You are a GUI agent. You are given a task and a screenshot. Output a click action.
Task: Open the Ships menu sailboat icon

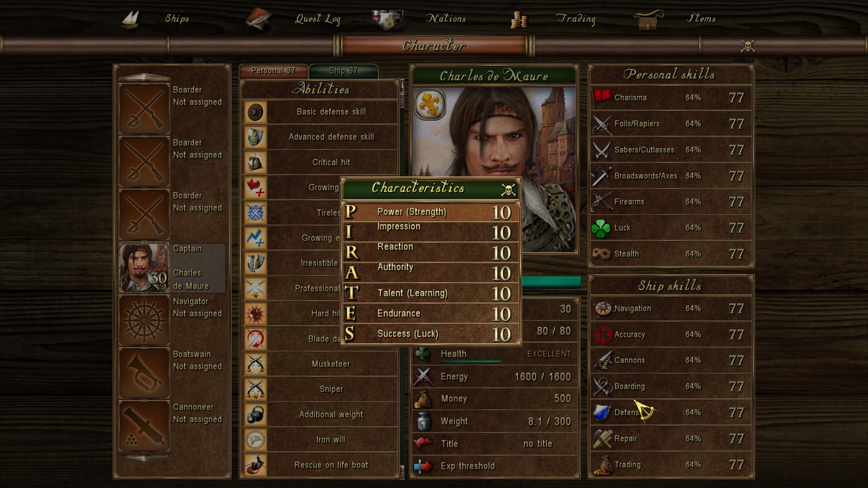pos(131,19)
